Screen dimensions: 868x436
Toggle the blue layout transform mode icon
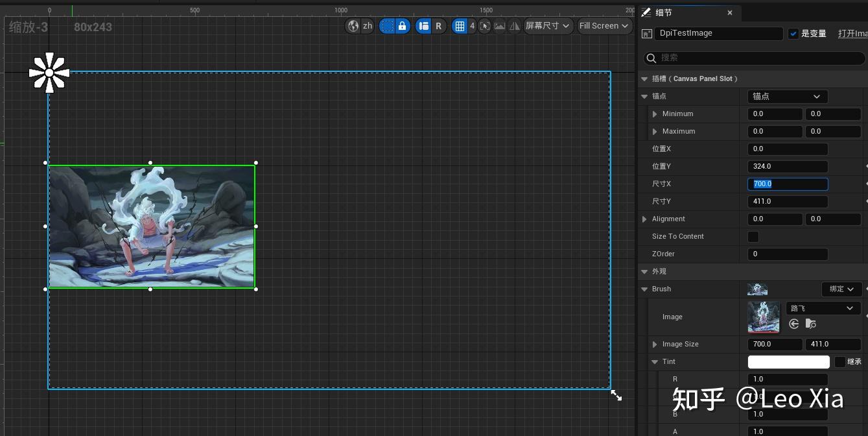[423, 26]
